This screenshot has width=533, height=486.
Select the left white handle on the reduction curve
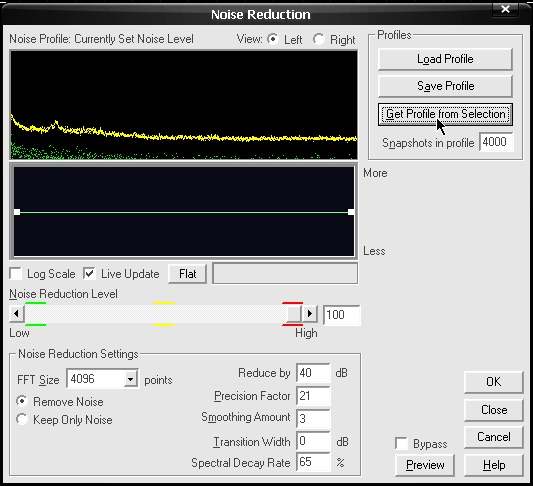17,212
